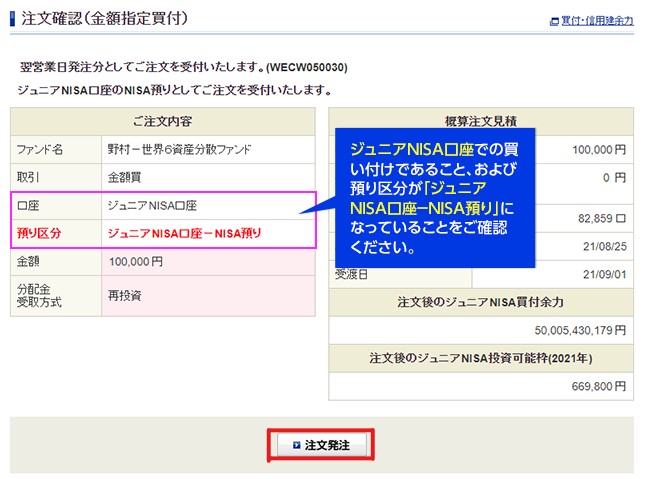Image resolution: width=652 pixels, height=479 pixels.
Task: Click the WECW050030 notice message line
Action: pos(184,67)
